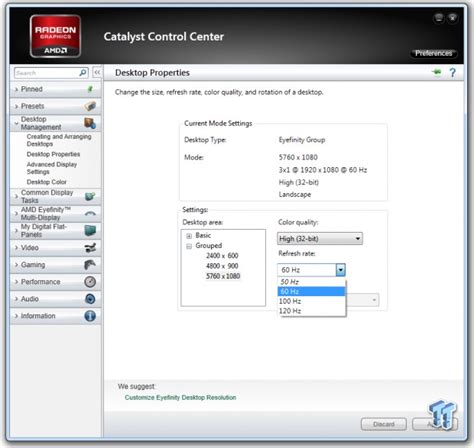Click the Performance gauge icon
The image size is (474, 448).
pos(90,282)
